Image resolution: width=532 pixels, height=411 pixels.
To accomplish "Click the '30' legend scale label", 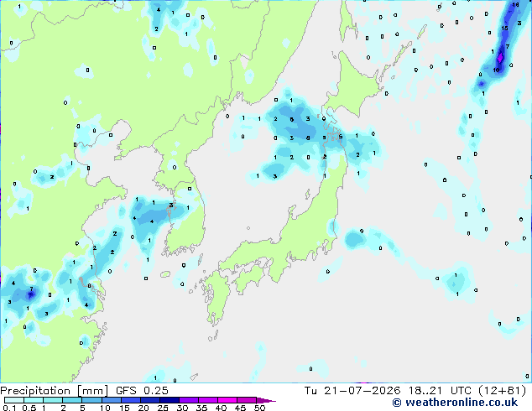I will pos(182,408).
